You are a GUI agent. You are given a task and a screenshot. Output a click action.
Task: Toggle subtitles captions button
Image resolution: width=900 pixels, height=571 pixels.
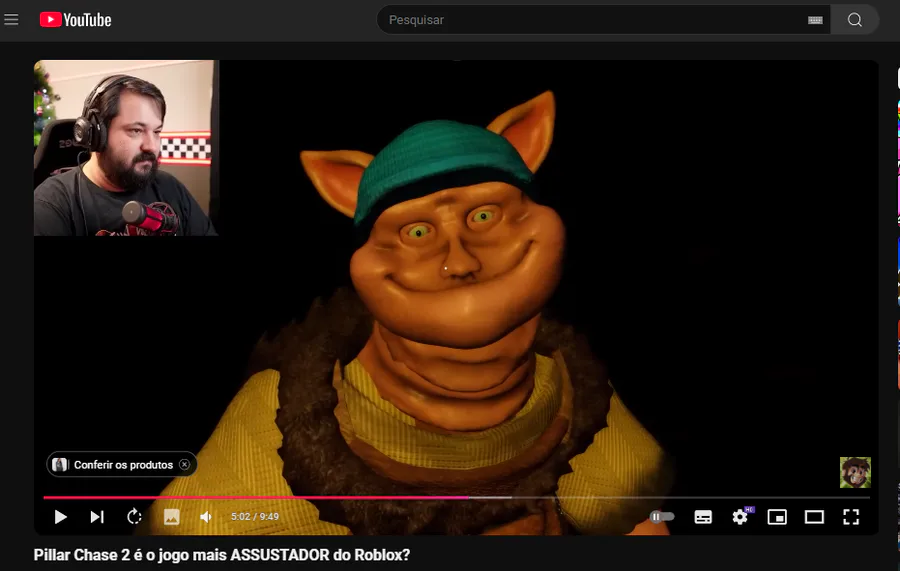[x=703, y=517]
